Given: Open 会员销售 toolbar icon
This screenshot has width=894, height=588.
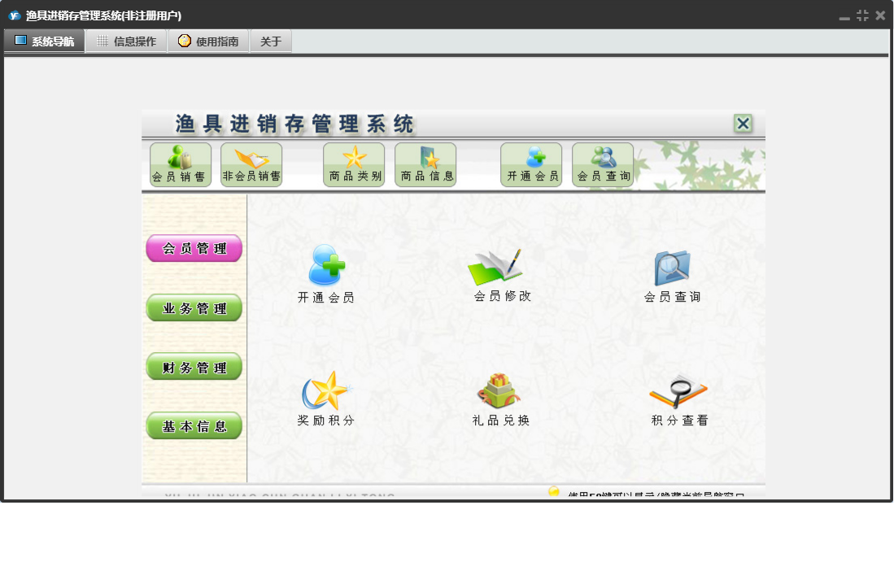Looking at the screenshot, I should (x=180, y=164).
